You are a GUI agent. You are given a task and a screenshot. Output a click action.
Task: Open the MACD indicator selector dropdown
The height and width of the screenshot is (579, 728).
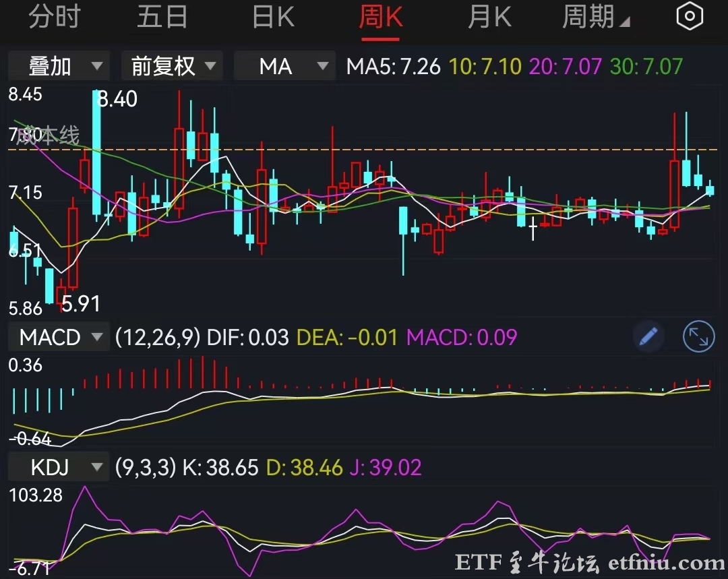[x=58, y=336]
